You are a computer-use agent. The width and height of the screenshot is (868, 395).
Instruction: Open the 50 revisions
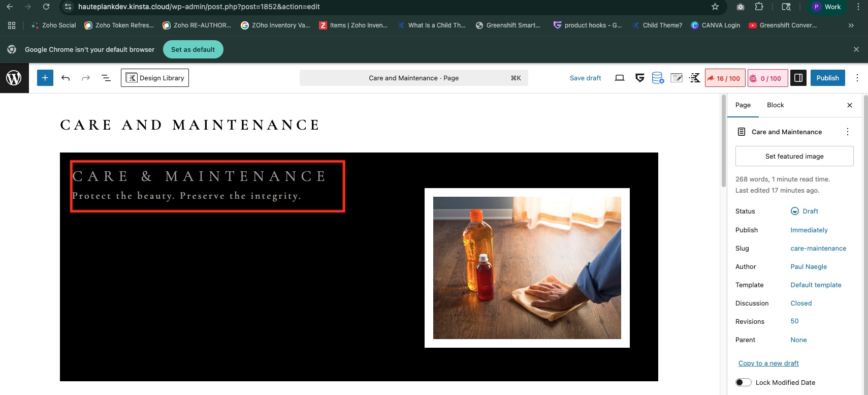794,321
